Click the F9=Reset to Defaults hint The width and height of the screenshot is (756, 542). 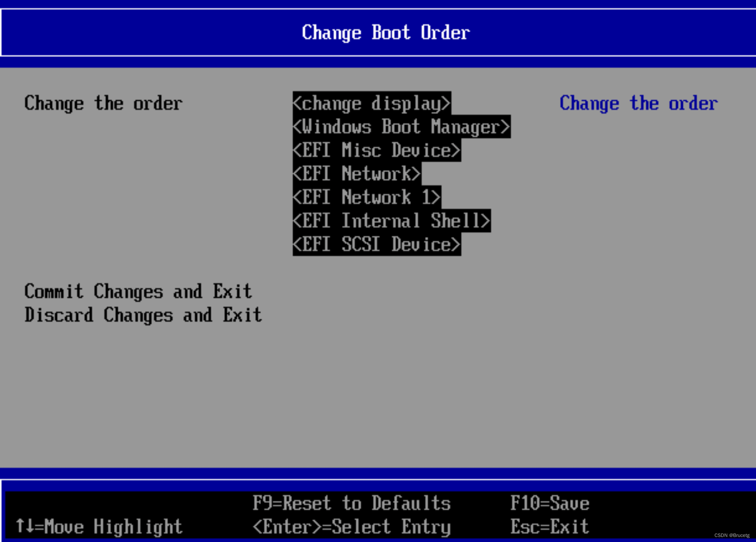point(352,503)
